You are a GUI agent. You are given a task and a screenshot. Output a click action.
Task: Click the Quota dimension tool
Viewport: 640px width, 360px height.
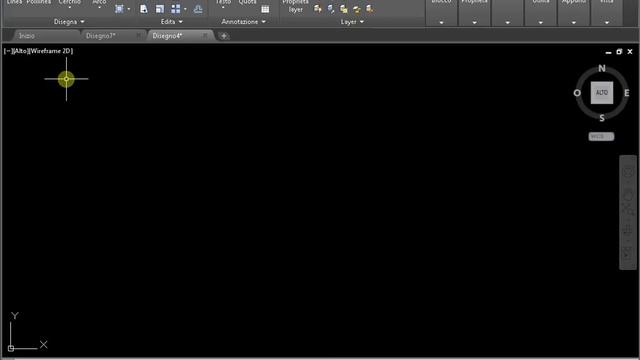(x=247, y=2)
